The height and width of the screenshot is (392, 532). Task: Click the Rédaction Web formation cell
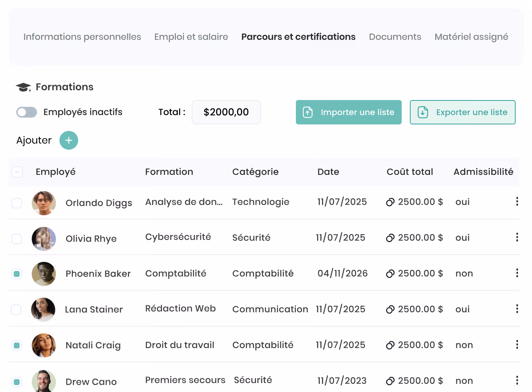[x=180, y=309]
